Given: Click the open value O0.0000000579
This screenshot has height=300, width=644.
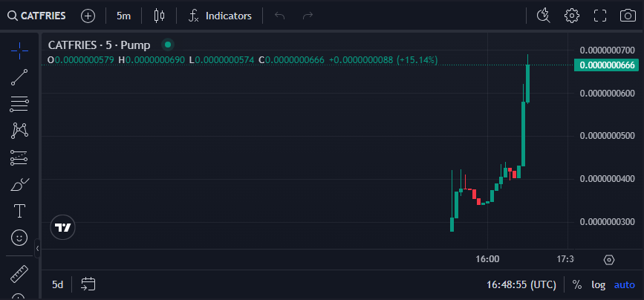Looking at the screenshot, I should click(x=81, y=60).
